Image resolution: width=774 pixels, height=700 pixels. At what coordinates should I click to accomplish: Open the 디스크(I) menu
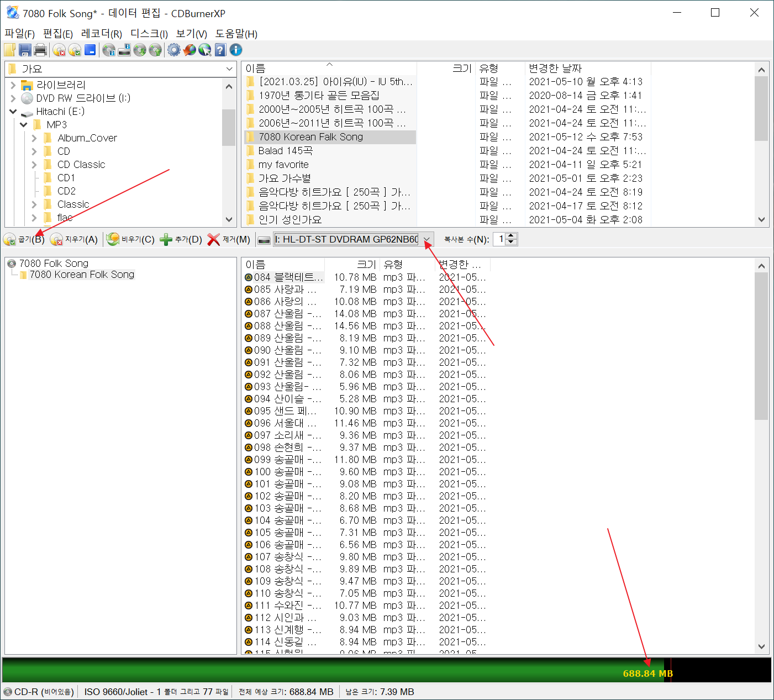tap(149, 34)
